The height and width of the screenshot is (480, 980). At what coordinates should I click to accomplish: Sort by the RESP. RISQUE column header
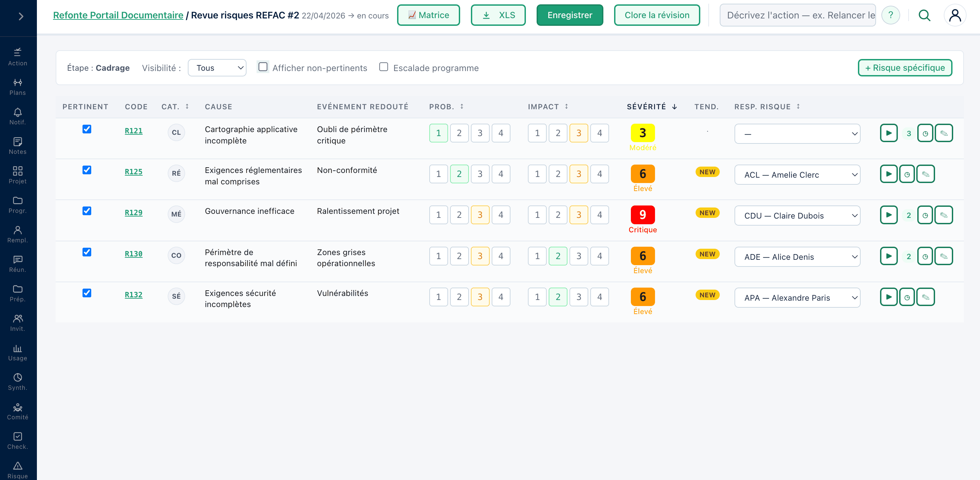coord(767,107)
